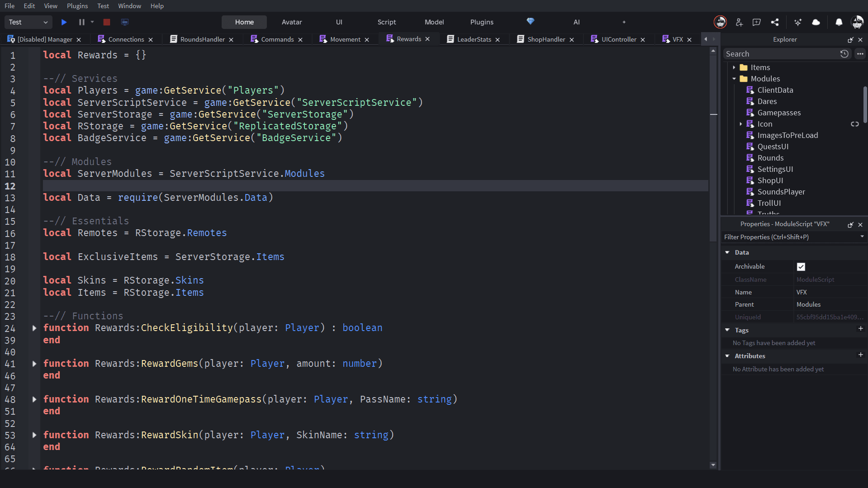
Task: Select the Script ribbon tab
Action: pyautogui.click(x=386, y=22)
